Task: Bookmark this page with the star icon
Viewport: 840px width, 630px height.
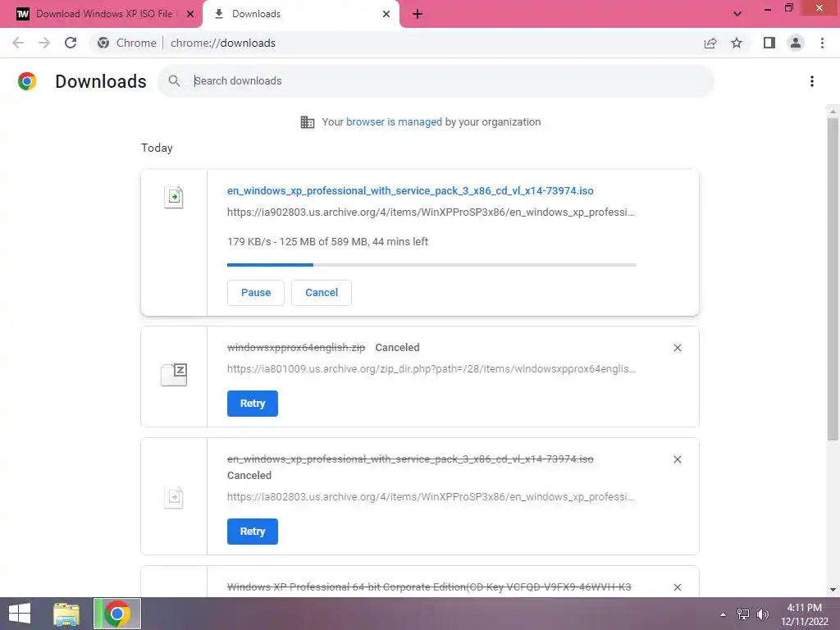Action: coord(737,43)
